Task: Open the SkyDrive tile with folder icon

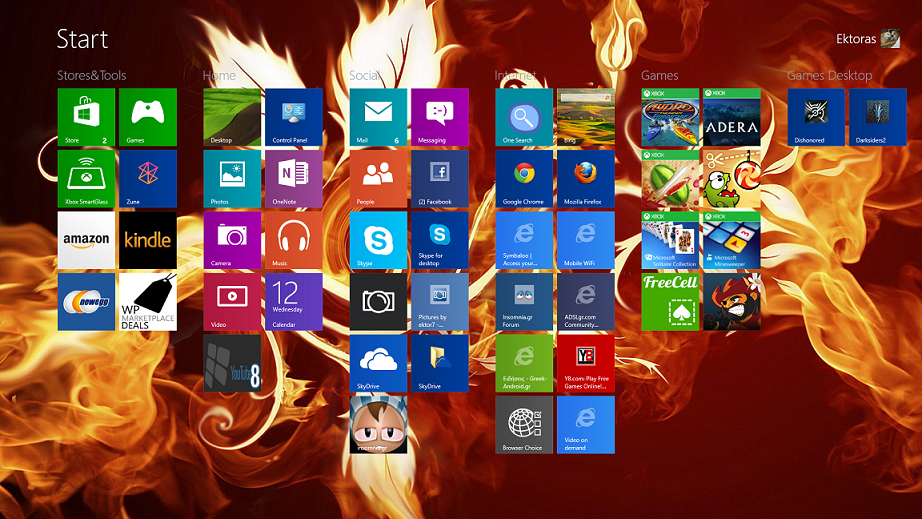Action: (440, 363)
